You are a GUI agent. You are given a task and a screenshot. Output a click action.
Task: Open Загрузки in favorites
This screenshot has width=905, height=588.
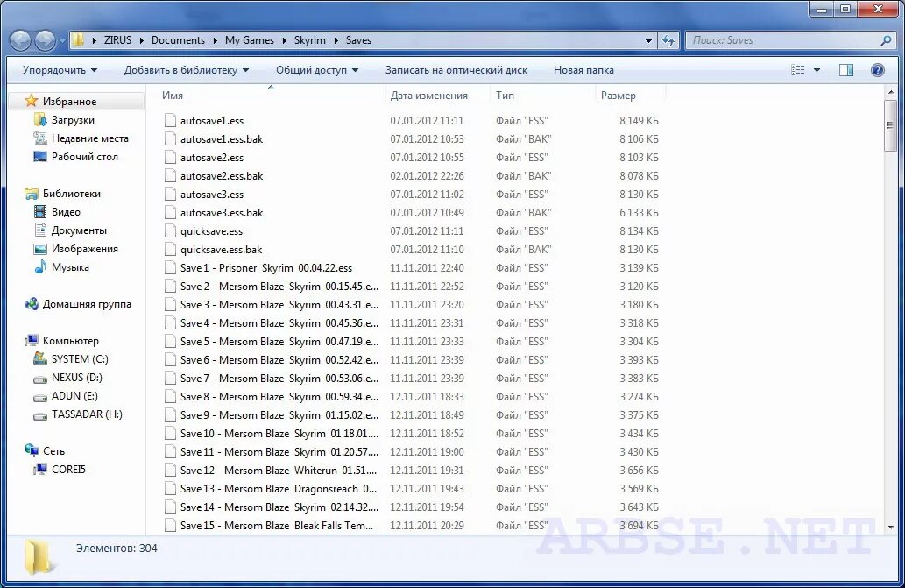tap(73, 120)
